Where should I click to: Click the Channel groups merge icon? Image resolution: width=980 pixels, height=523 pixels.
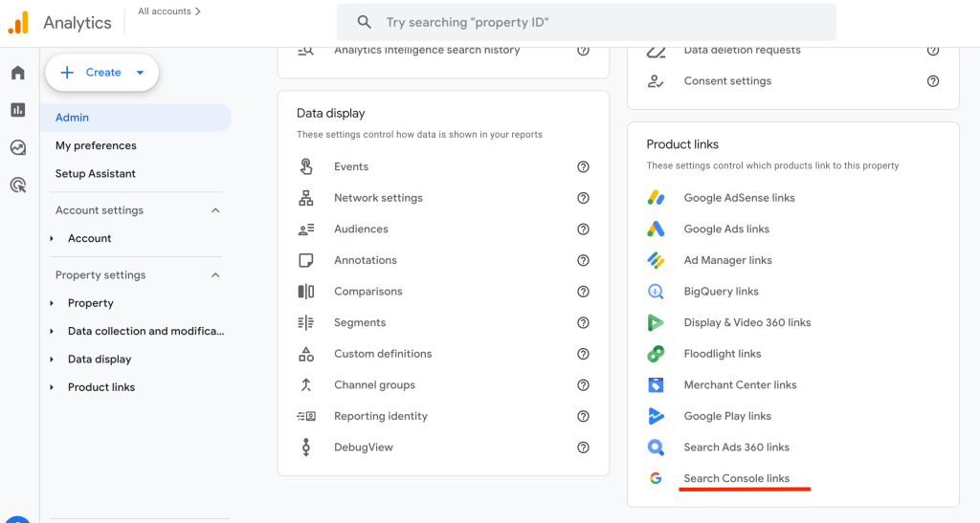pyautogui.click(x=305, y=385)
